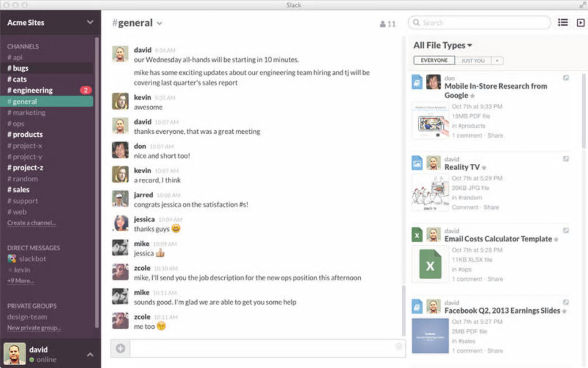Toggle the flexpane panel icon at top right

(580, 23)
